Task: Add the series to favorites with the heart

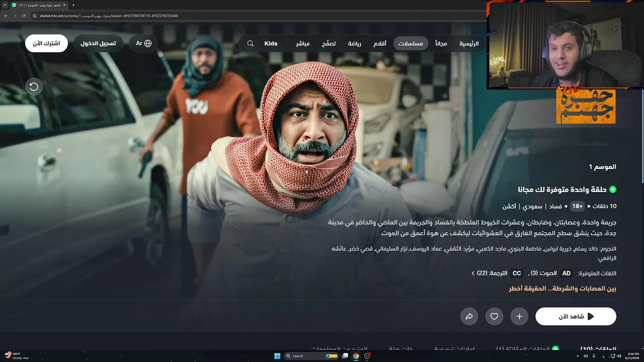Action: (494, 316)
